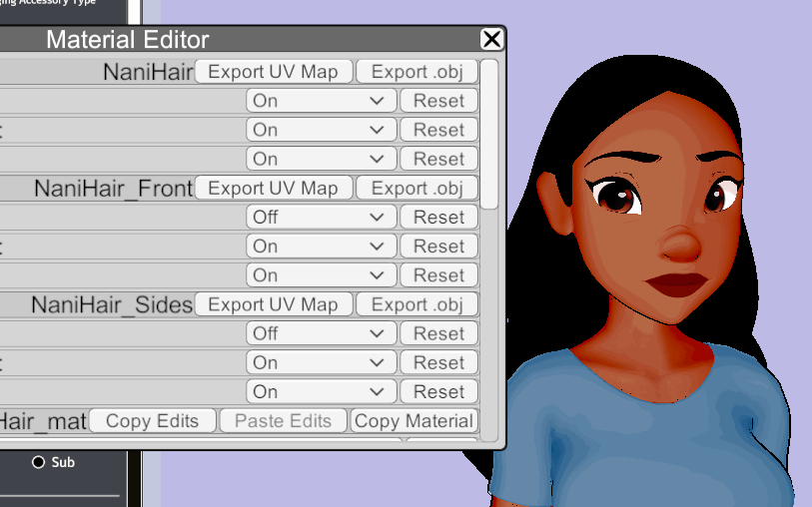Image resolution: width=812 pixels, height=507 pixels.
Task: Export .obj for NaniHair_Sides
Action: pyautogui.click(x=416, y=304)
